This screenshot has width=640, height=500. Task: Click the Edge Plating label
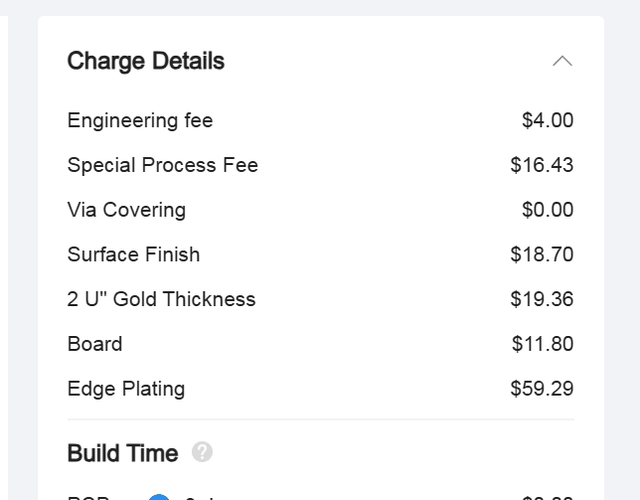(x=126, y=388)
